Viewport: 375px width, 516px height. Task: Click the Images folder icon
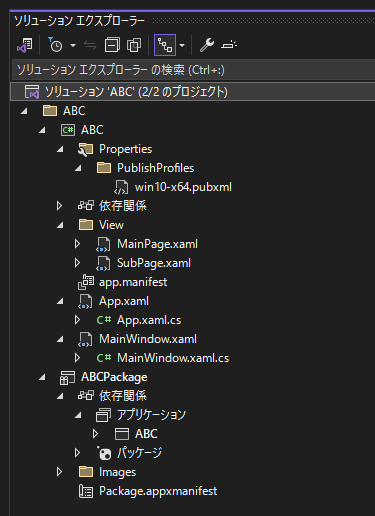[x=86, y=472]
